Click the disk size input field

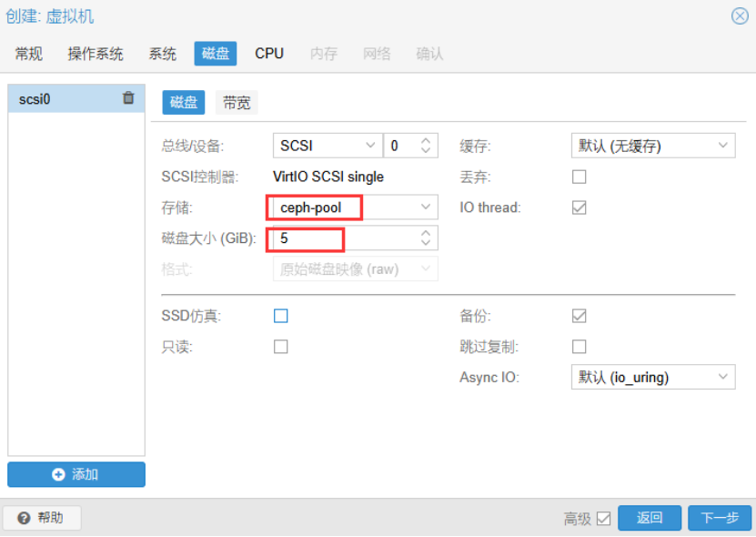[x=346, y=238]
